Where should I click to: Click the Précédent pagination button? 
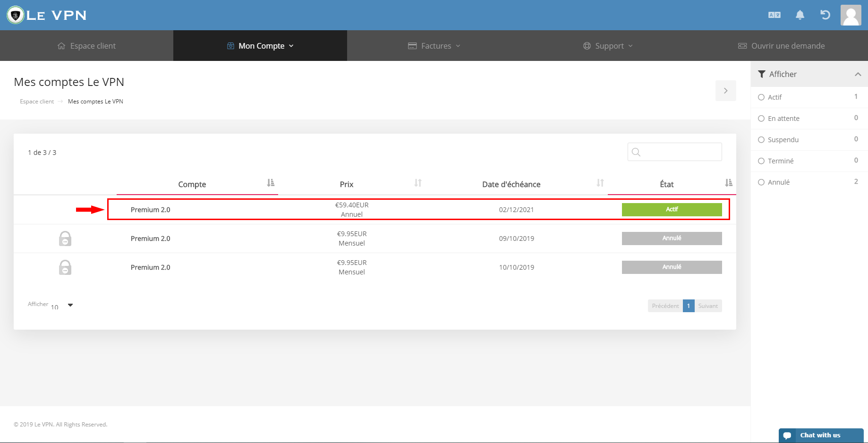tap(665, 306)
